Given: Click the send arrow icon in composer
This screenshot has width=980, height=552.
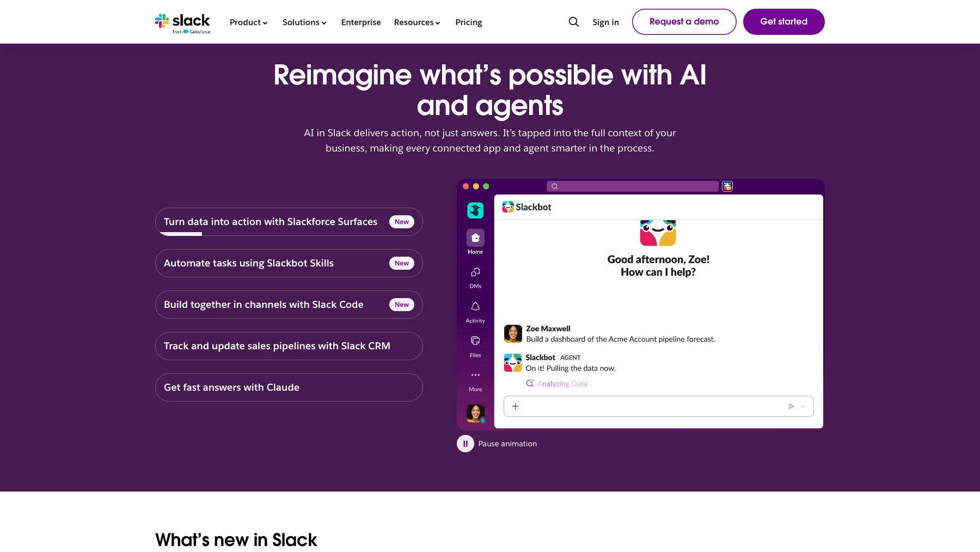Looking at the screenshot, I should point(791,407).
